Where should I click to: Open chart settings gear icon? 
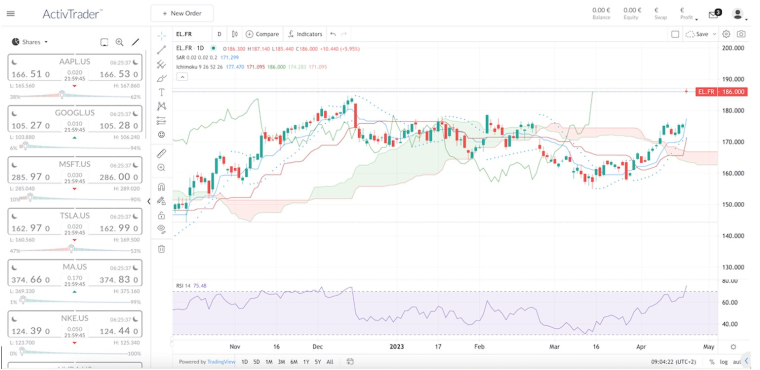(726, 34)
